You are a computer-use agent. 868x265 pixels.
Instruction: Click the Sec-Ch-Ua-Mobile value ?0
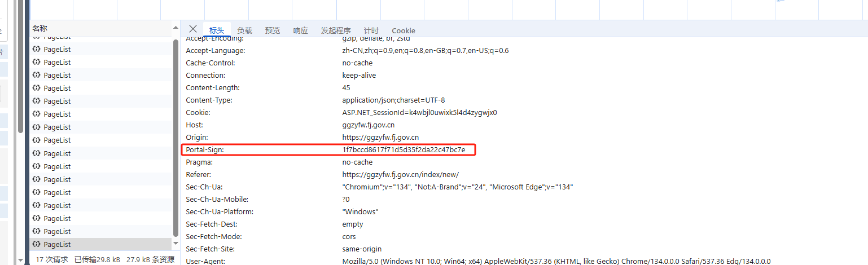346,199
